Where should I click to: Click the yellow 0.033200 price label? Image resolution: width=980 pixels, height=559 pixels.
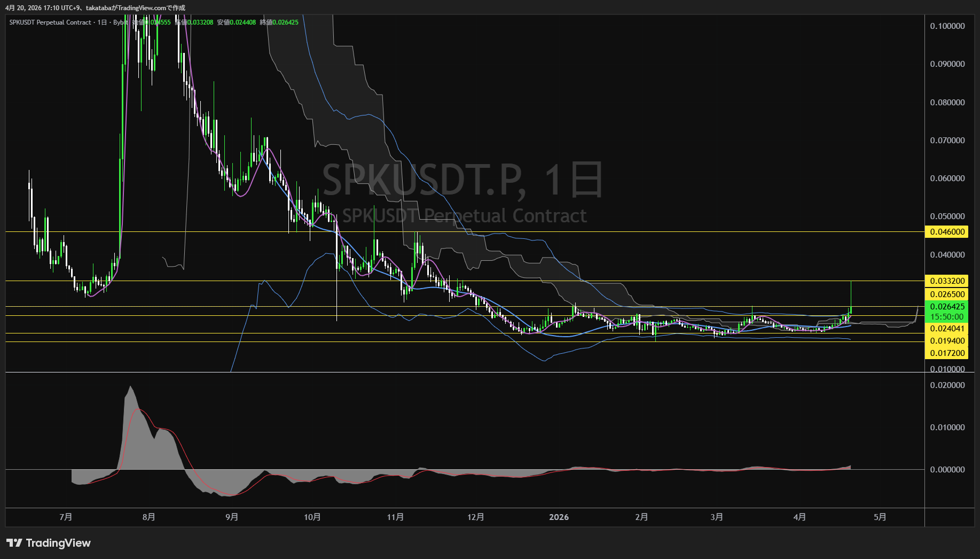947,281
